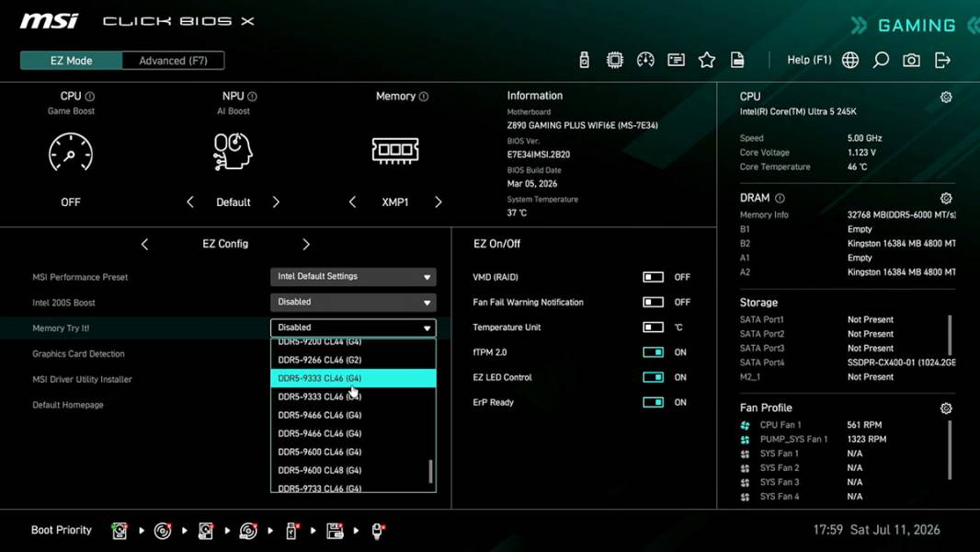
Task: Click the info icon next to DRAM heading
Action: pyautogui.click(x=780, y=198)
